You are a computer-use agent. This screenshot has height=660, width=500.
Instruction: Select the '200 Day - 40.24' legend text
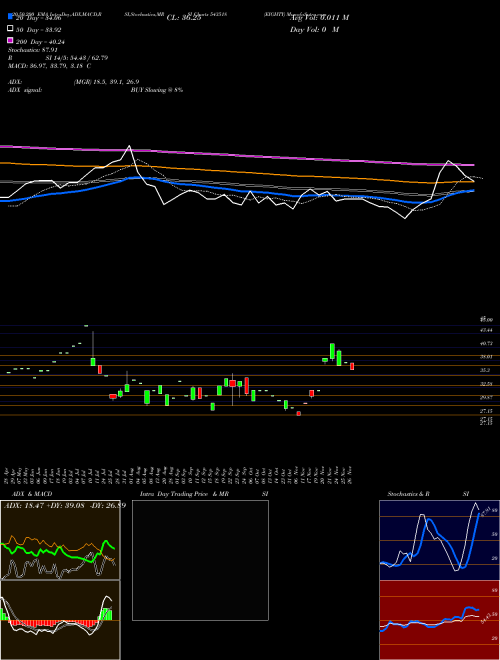[40, 42]
